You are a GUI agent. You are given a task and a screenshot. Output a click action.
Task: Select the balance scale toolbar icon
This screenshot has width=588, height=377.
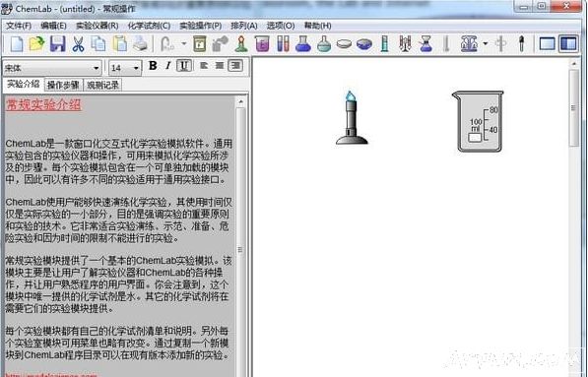pos(469,44)
